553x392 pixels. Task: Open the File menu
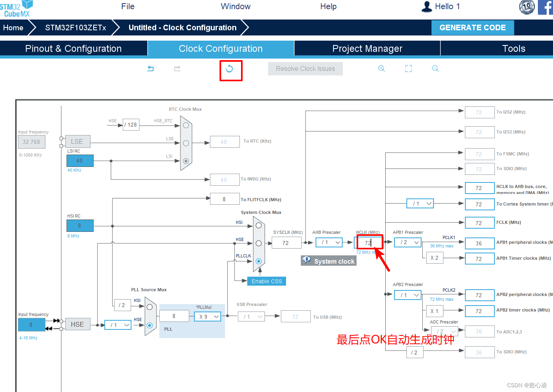(x=128, y=6)
